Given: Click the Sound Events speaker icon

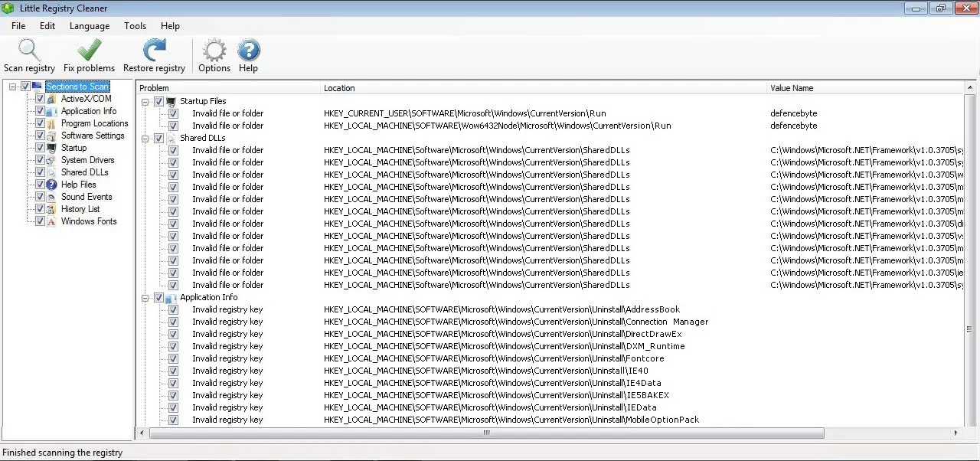Looking at the screenshot, I should click(51, 197).
